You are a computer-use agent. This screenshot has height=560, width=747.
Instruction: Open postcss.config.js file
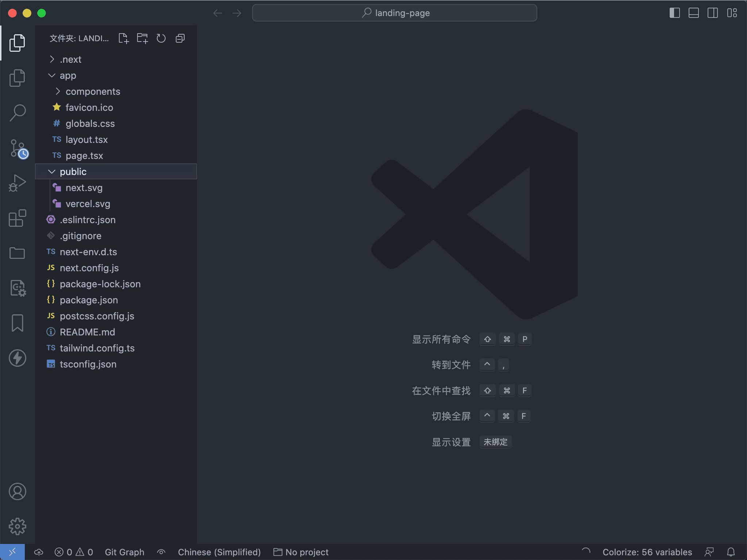116,316
